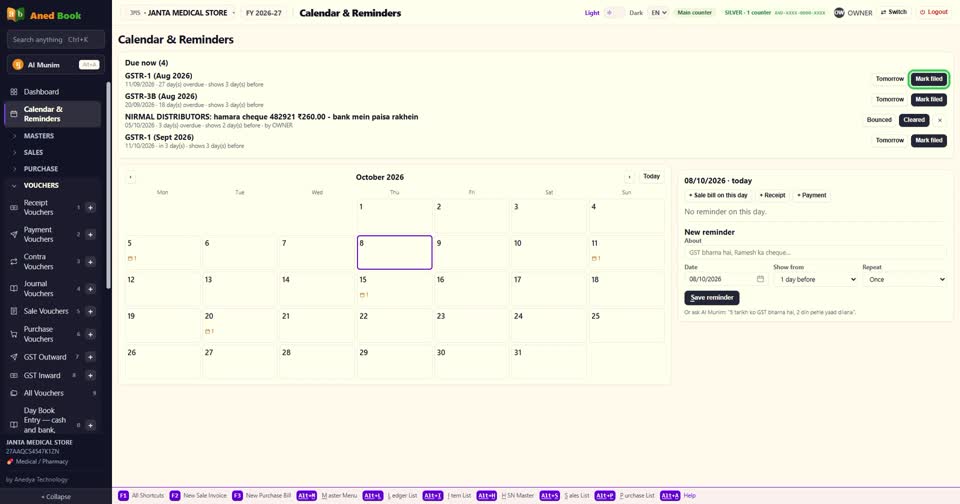Click the OWNER avatar icon
This screenshot has width=960, height=504.
839,13
